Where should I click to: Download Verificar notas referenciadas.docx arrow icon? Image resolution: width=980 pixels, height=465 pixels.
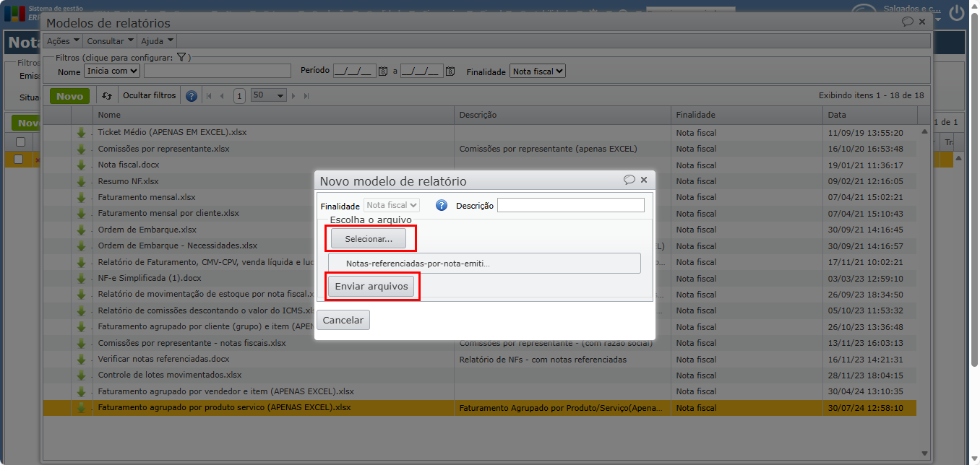coord(82,359)
